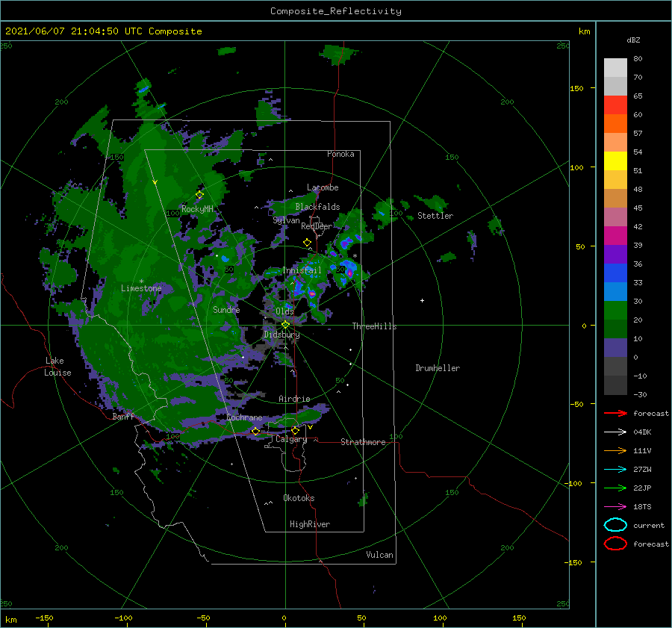Click yellow marker below Cochrane label
The height and width of the screenshot is (628, 672).
pos(255,432)
